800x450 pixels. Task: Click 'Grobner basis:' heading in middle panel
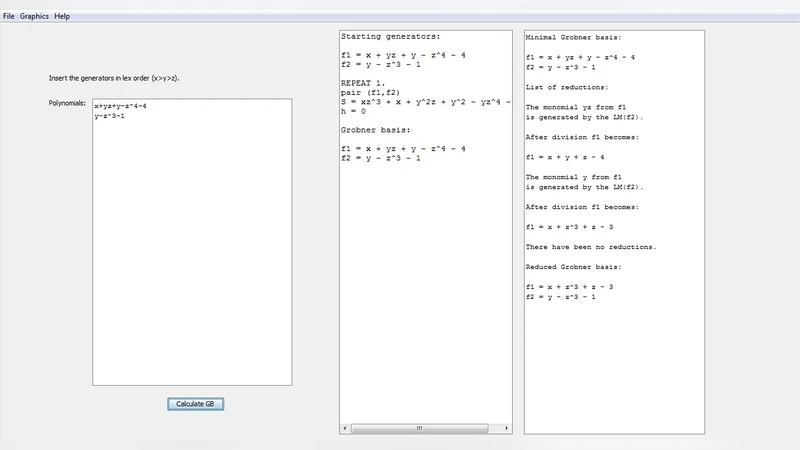coord(376,130)
